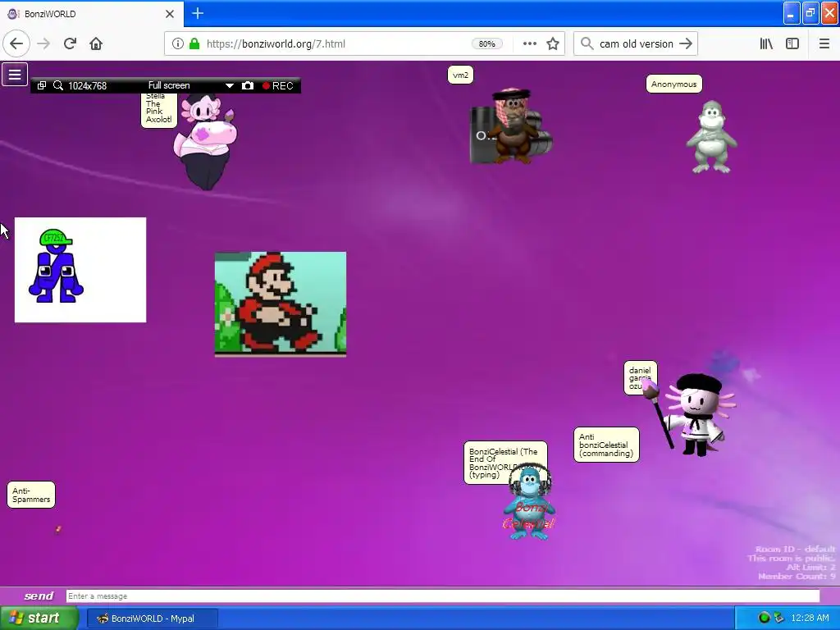Screen dimensions: 840x630
Task: Select the 1024x768 resolution label
Action: (87, 85)
